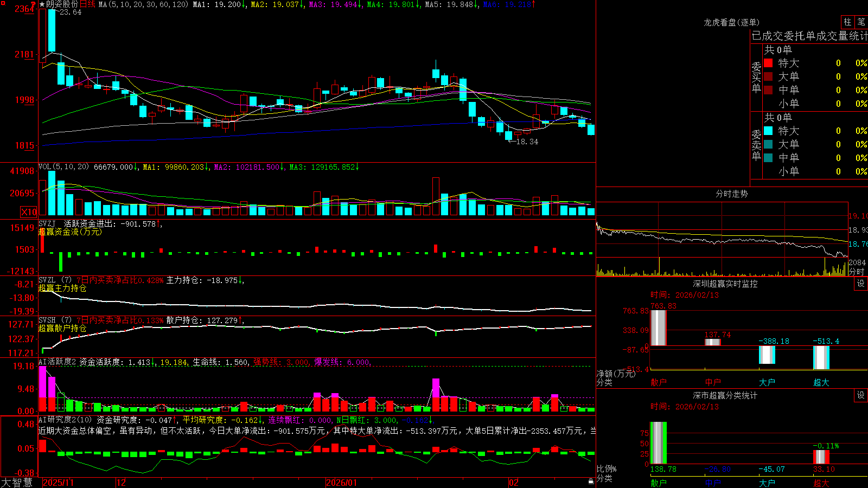Click the 中户 value -26.80 in 分类统计
This screenshot has height=488, width=868.
pos(718,469)
